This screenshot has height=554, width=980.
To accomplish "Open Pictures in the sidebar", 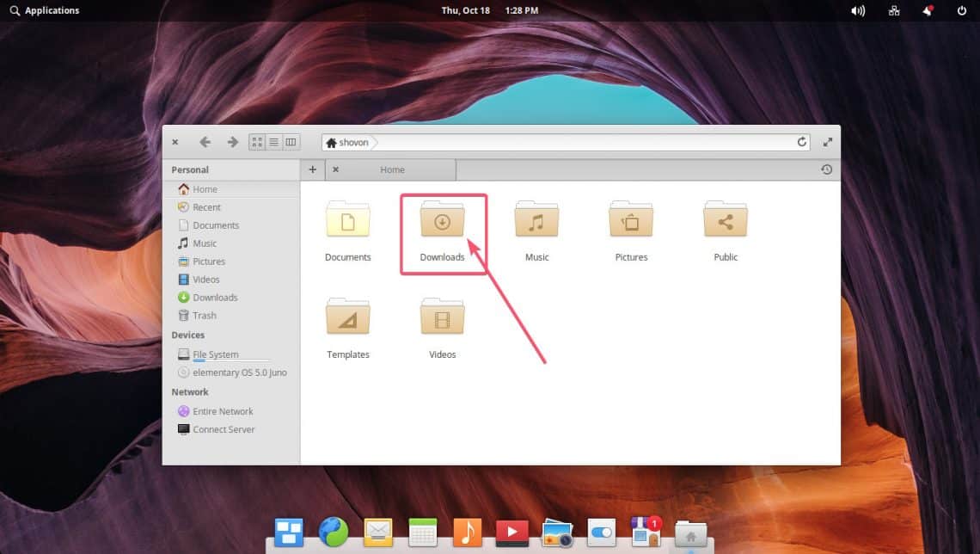I will [231, 262].
